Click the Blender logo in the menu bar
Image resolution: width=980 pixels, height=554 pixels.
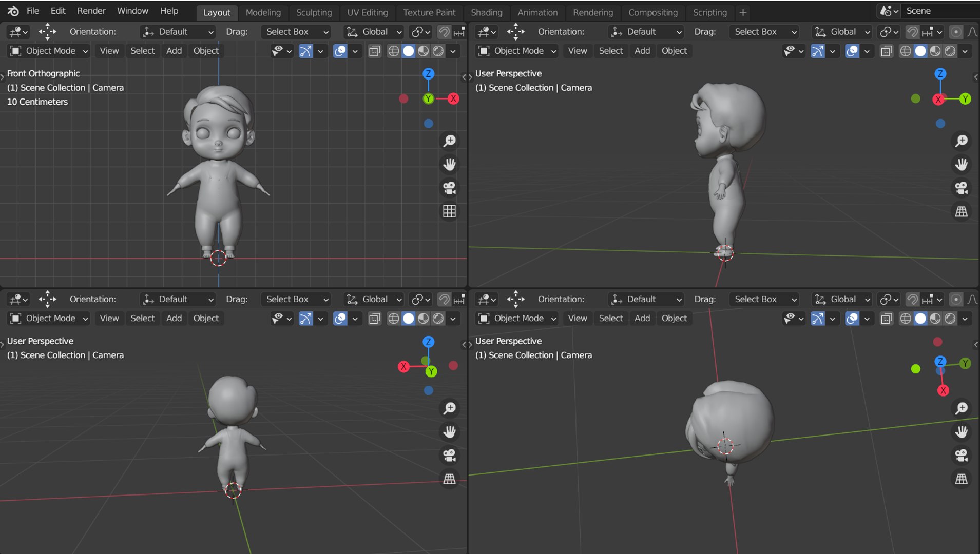(x=13, y=11)
